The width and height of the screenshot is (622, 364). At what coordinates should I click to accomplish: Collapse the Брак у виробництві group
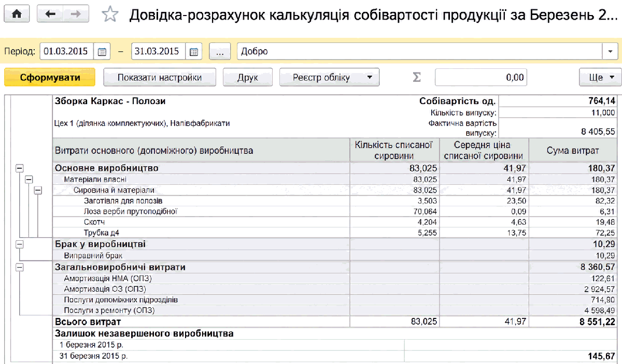pyautogui.click(x=20, y=244)
